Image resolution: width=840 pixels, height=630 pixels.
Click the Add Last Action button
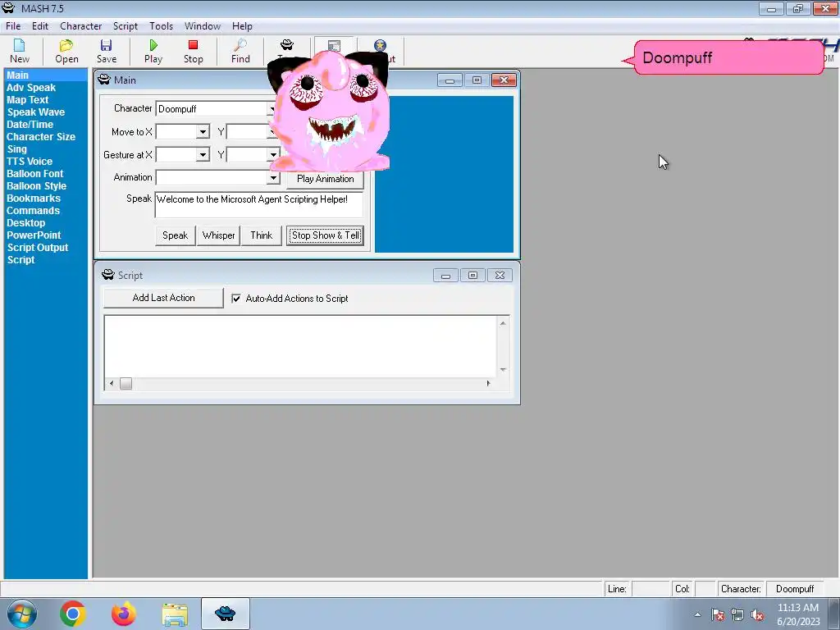163,298
